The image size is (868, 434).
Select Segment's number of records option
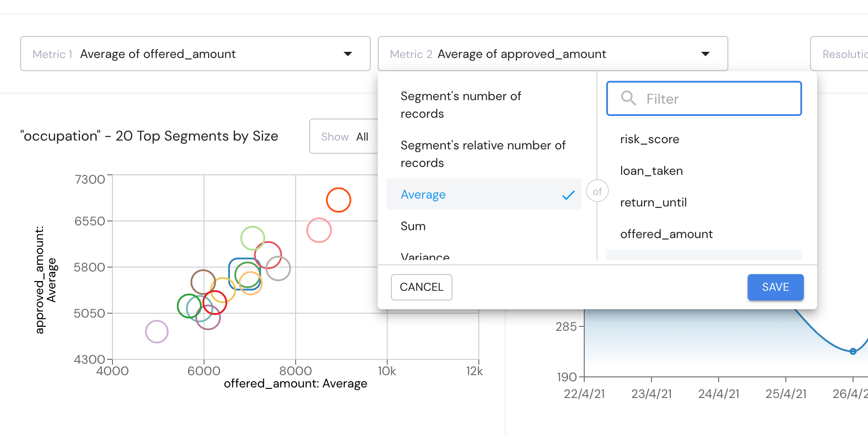coord(484,105)
